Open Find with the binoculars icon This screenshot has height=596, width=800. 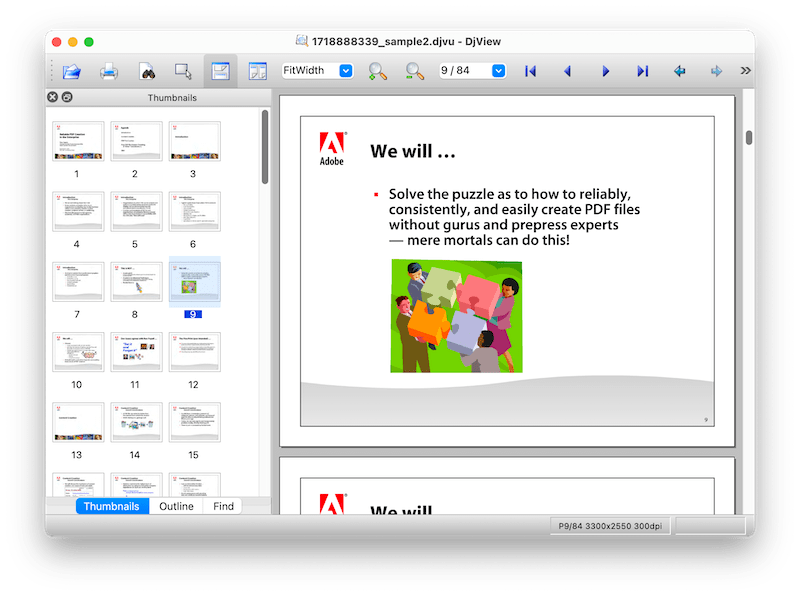tap(146, 71)
